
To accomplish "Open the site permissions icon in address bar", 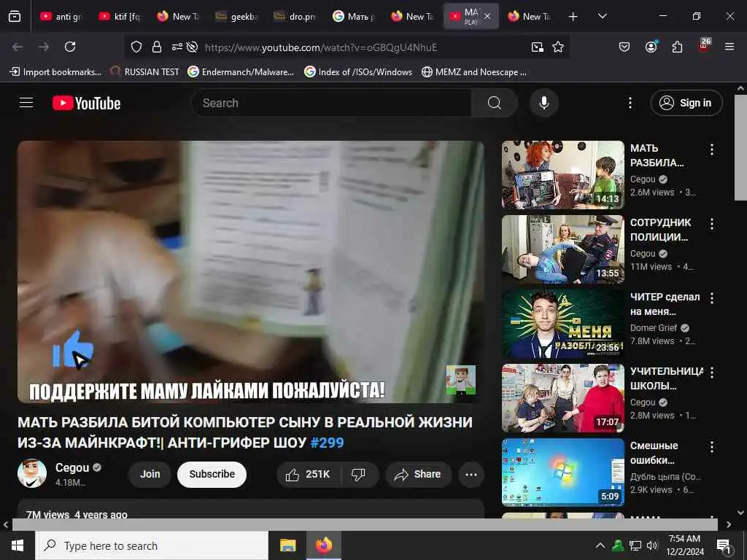I will (177, 47).
